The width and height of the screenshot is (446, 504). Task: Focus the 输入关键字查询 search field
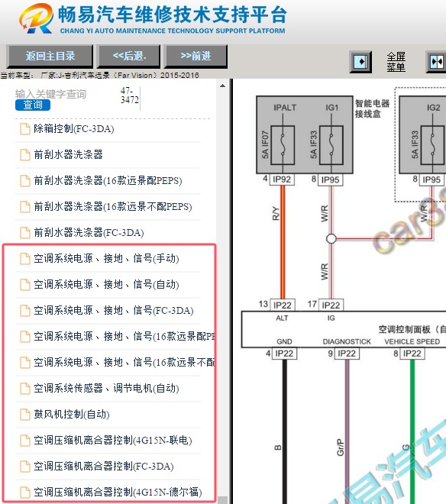[x=51, y=94]
